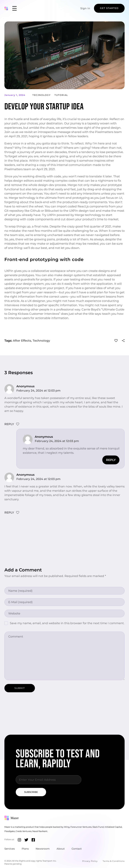Open the Tutorial category link
The image size is (129, 868).
tap(61, 95)
